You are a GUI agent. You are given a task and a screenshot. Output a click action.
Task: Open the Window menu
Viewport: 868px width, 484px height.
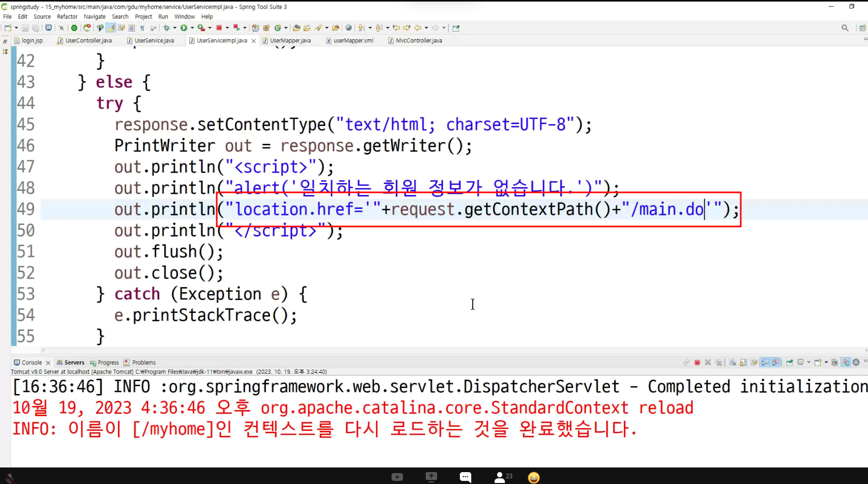185,17
